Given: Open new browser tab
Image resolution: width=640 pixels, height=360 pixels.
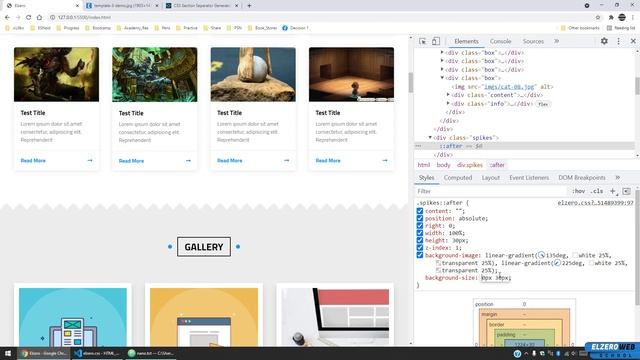Looking at the screenshot, I should 249,6.
